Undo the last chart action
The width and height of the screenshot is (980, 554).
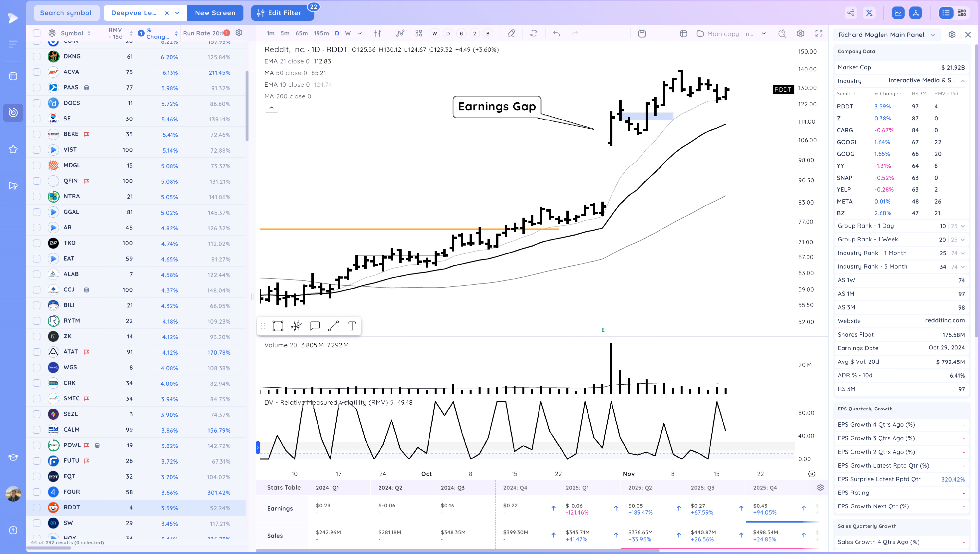click(556, 34)
